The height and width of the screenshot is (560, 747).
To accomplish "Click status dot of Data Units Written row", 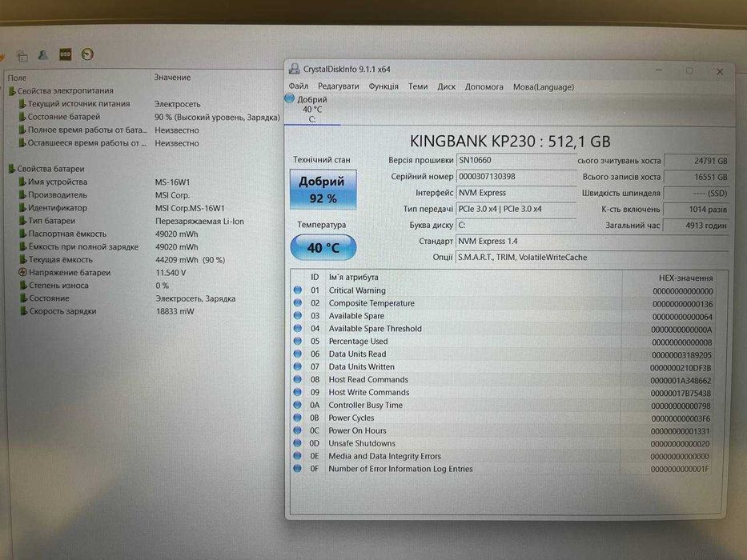I will tap(298, 366).
